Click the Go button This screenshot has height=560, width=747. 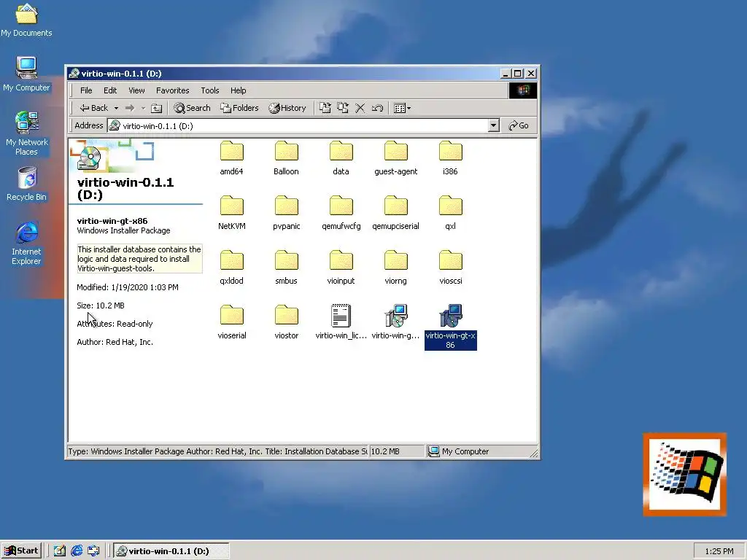point(519,125)
